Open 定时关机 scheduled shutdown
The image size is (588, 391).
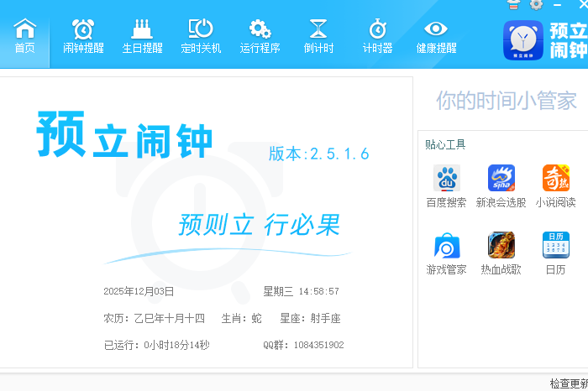coord(201,35)
